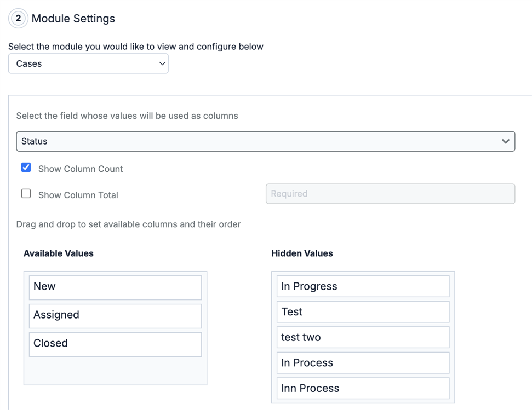The image size is (532, 410).
Task: Click the chevron arrow in Cases dropdown
Action: (162, 64)
